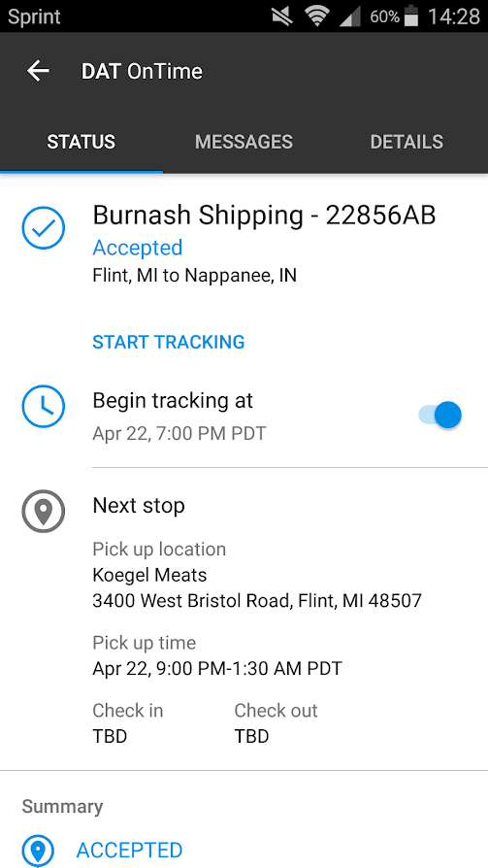Tap the pick up time range
Screen dimensions: 488x868
217,668
